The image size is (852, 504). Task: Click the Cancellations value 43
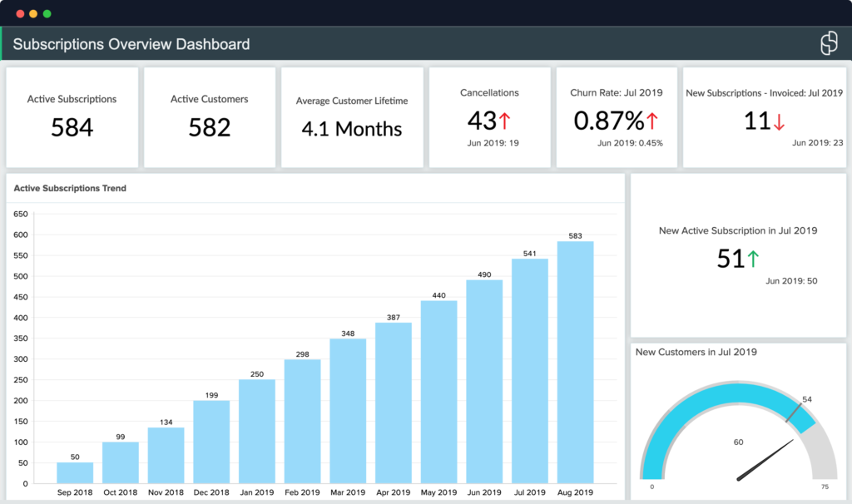click(x=482, y=121)
